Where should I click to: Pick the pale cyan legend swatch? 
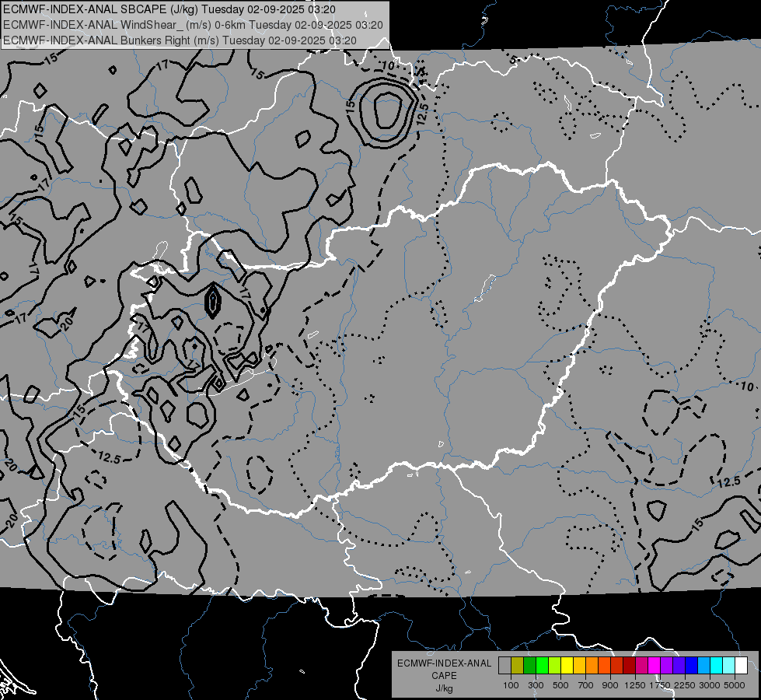click(729, 666)
